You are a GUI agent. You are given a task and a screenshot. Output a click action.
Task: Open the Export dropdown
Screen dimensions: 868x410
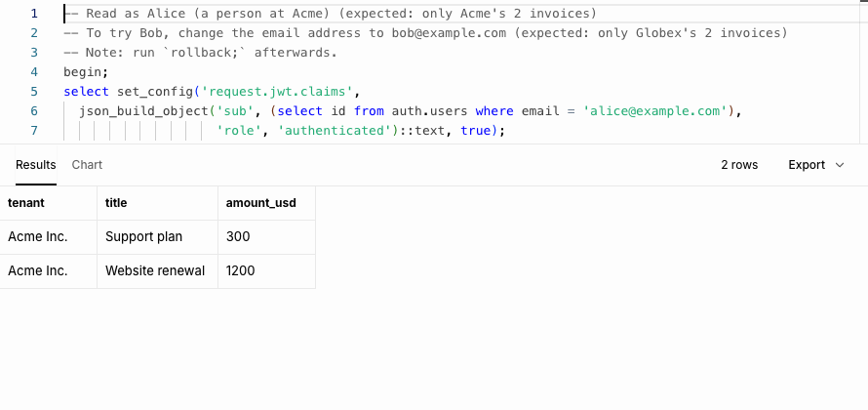click(816, 165)
